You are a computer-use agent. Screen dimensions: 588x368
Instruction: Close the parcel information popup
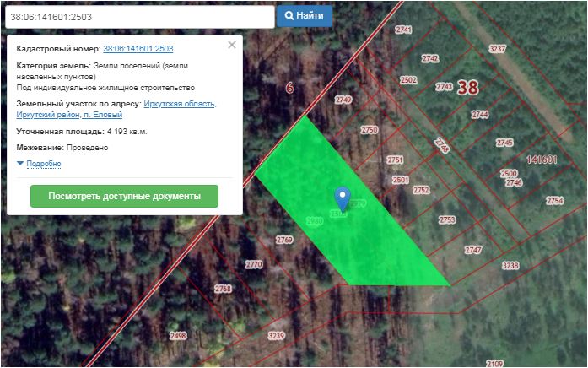[232, 45]
